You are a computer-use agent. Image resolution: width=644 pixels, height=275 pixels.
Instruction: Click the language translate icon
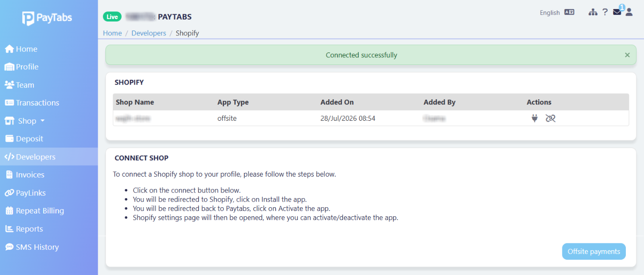[x=569, y=12]
